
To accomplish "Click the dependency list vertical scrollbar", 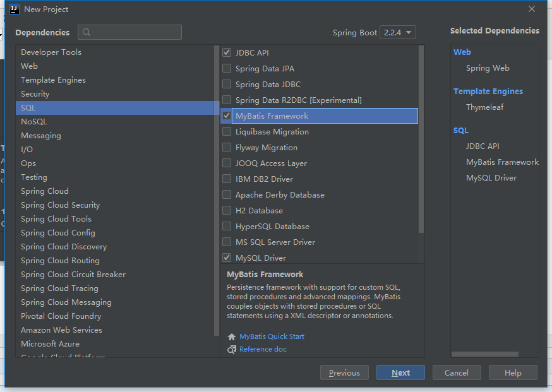I will (x=421, y=139).
